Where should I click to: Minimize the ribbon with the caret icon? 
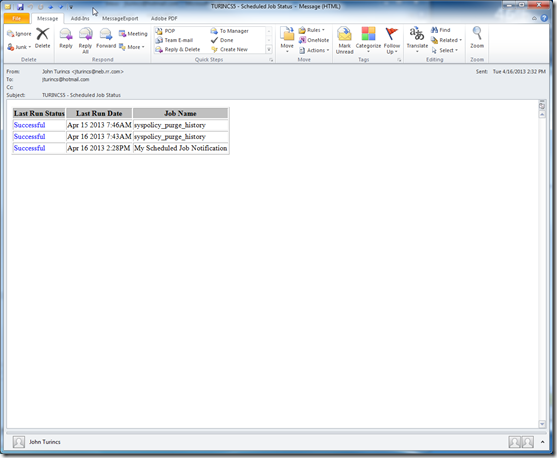[534, 18]
